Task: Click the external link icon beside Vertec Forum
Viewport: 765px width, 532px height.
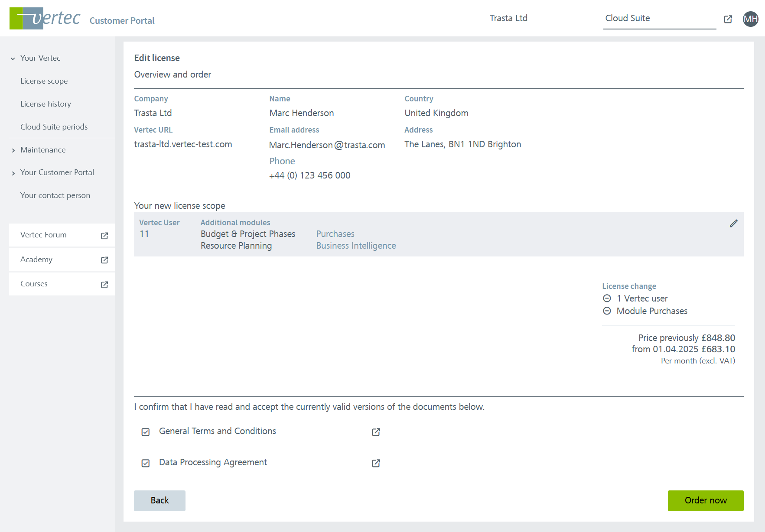Action: tap(104, 236)
